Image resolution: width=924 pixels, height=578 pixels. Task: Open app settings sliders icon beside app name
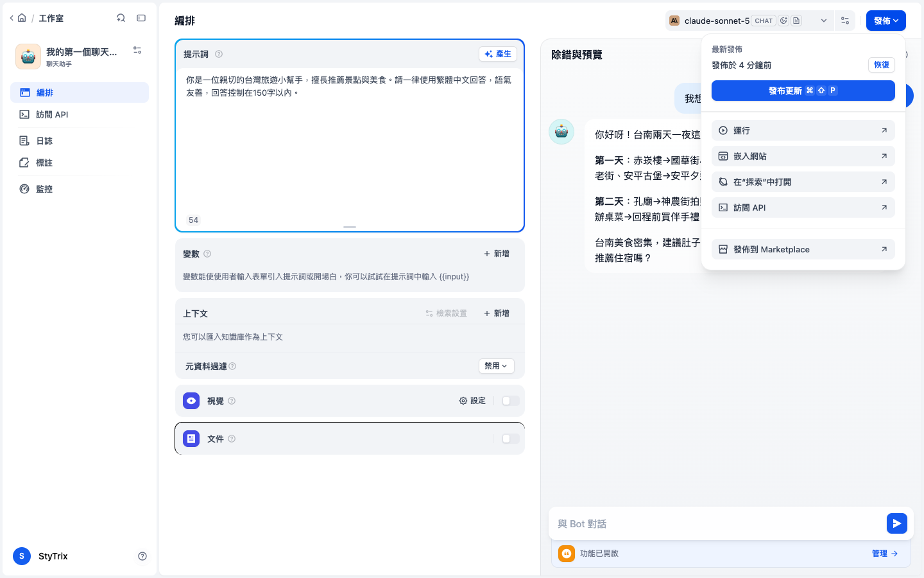click(x=137, y=50)
